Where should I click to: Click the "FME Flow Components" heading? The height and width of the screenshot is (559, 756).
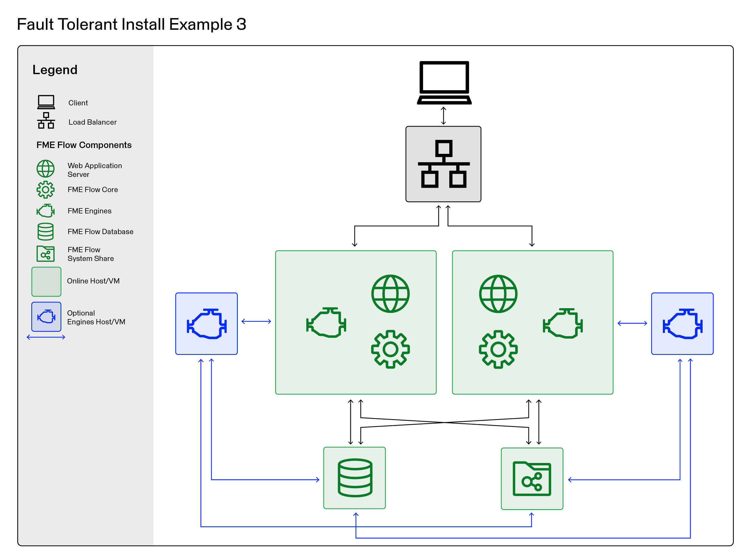click(84, 145)
